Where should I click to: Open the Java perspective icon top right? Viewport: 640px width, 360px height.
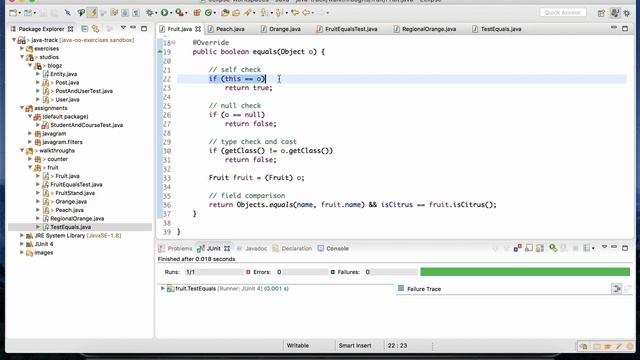pyautogui.click(x=615, y=13)
